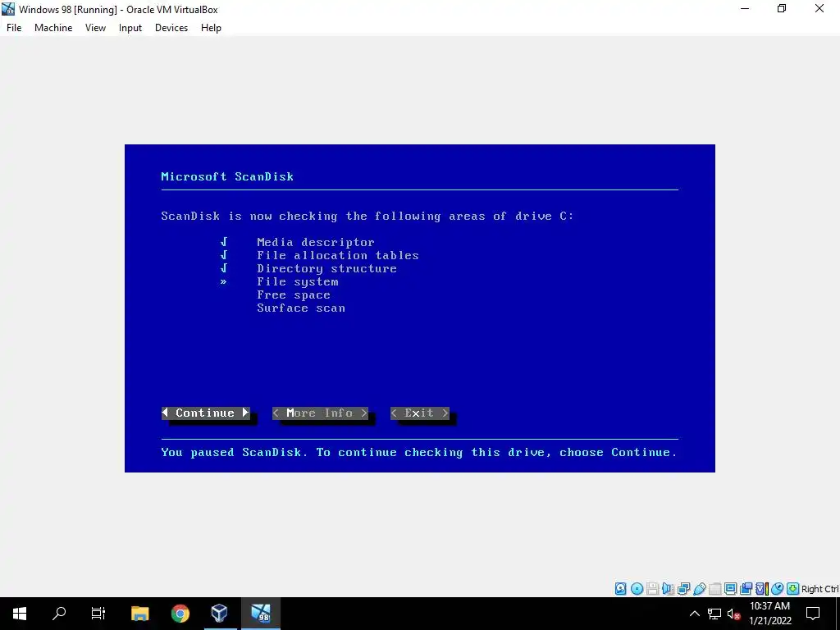
Task: Click the Media descriptor entry
Action: [316, 242]
